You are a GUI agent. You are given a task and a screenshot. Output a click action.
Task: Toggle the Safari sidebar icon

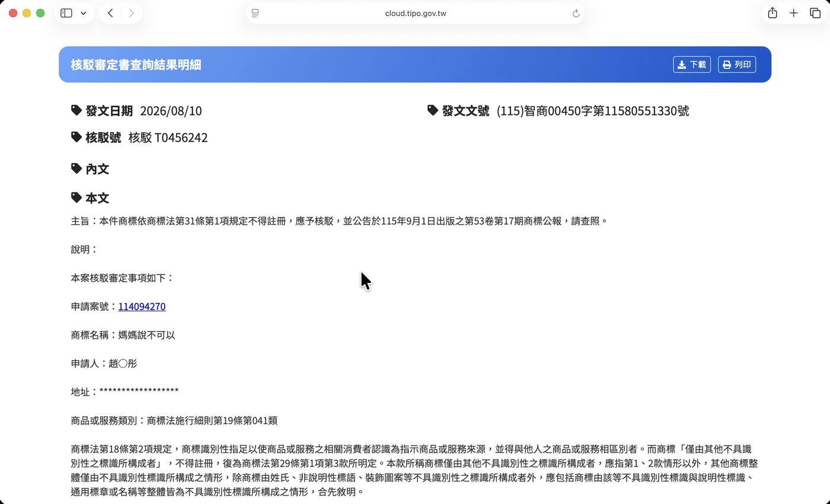(x=66, y=13)
